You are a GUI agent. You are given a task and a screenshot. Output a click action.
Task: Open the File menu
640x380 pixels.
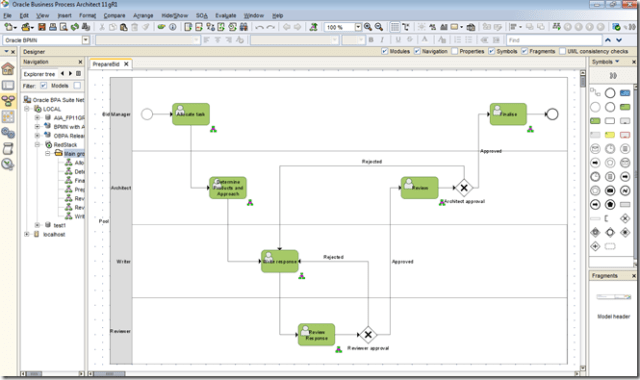(7, 16)
